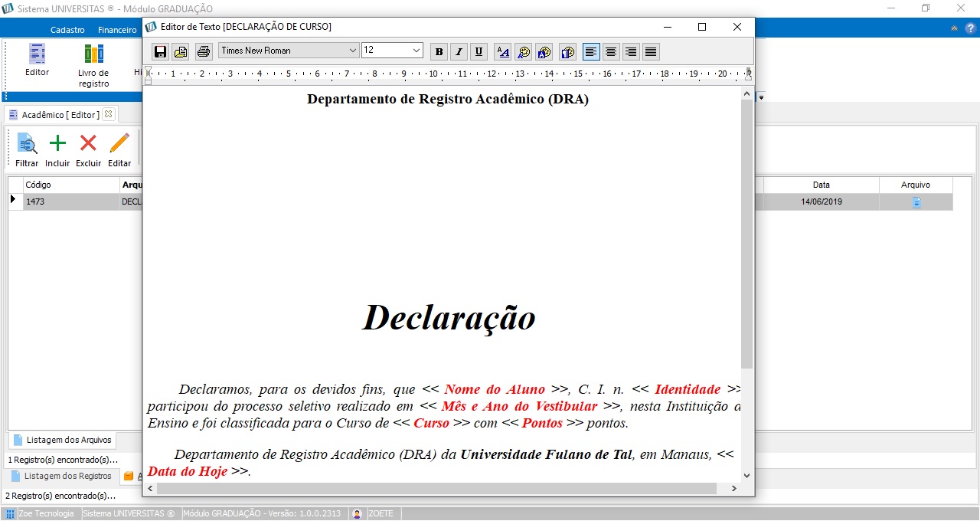Click the Identidade placeholder text
The image size is (980, 521).
pyautogui.click(x=688, y=388)
